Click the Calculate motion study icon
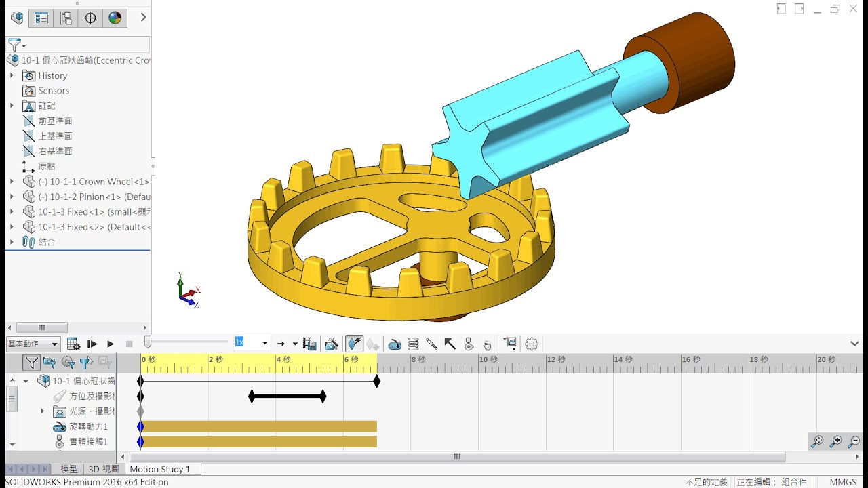The width and height of the screenshot is (868, 488). [74, 344]
